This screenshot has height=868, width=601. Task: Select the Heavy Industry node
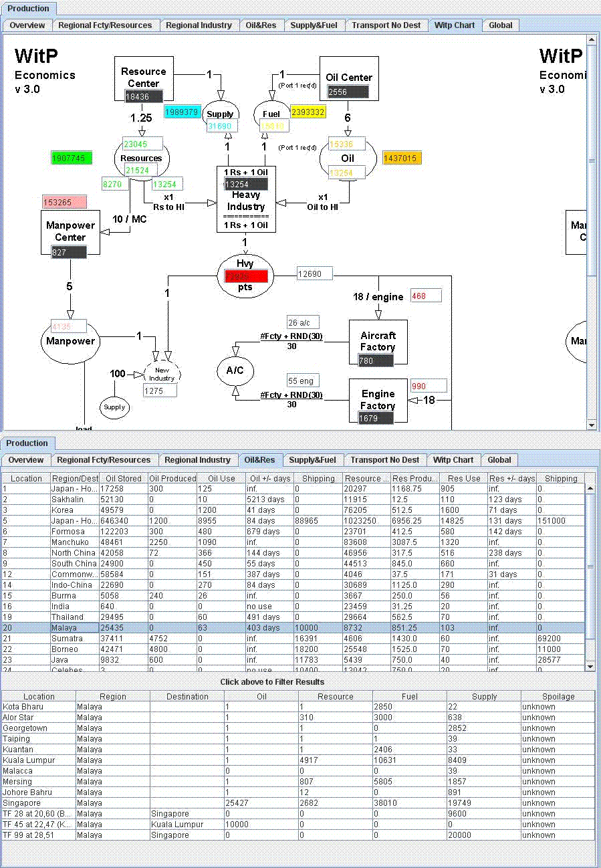246,199
